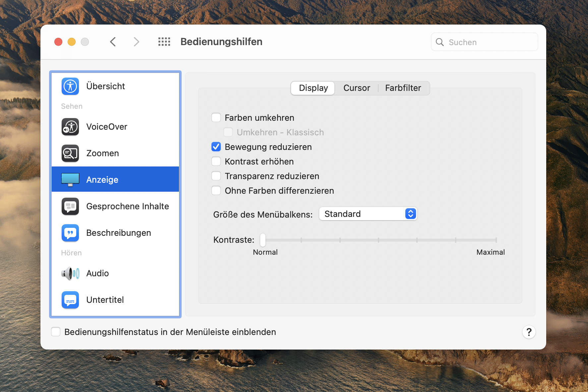Switch to the Cursor tab
The image size is (588, 392).
pyautogui.click(x=356, y=88)
